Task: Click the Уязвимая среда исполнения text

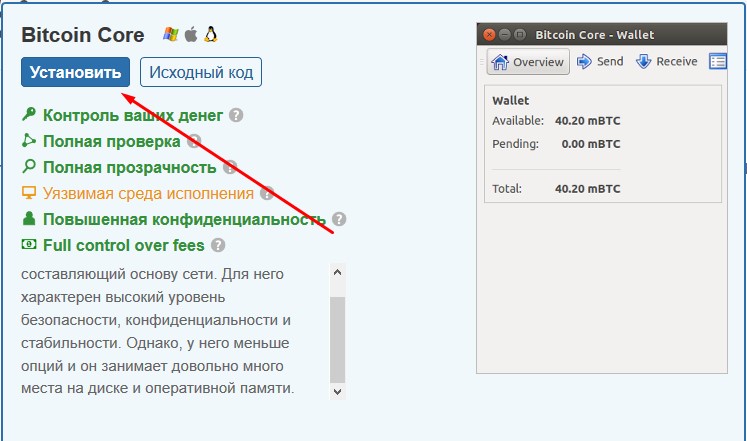Action: pyautogui.click(x=148, y=194)
